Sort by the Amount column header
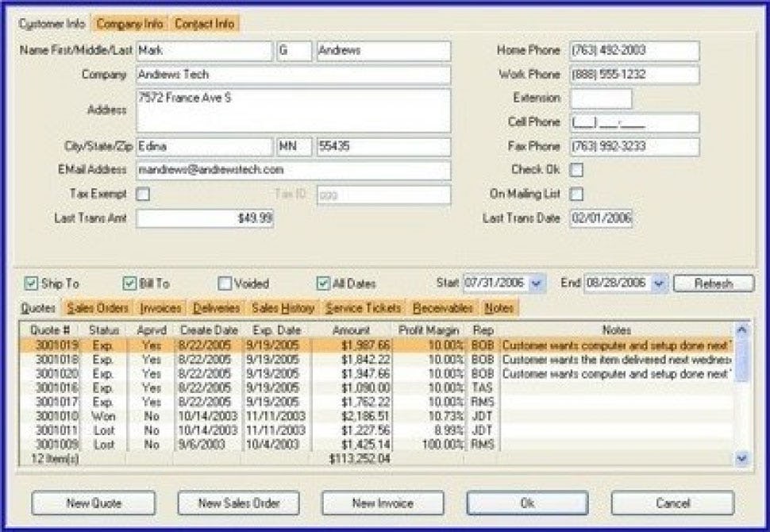 coord(352,330)
